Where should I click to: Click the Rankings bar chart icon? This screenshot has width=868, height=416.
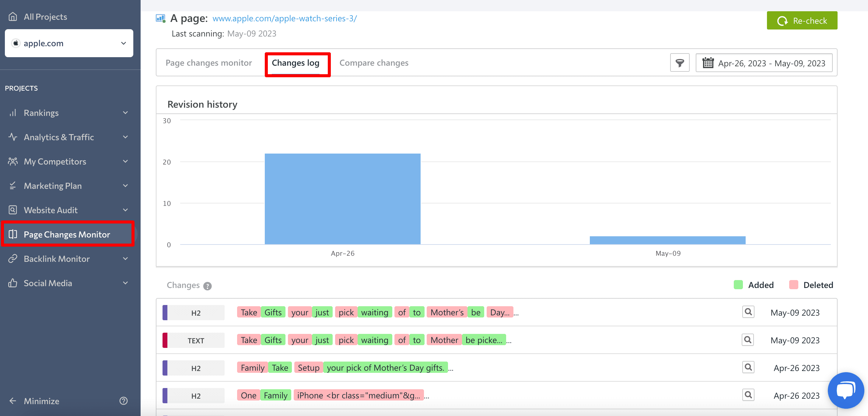click(12, 113)
